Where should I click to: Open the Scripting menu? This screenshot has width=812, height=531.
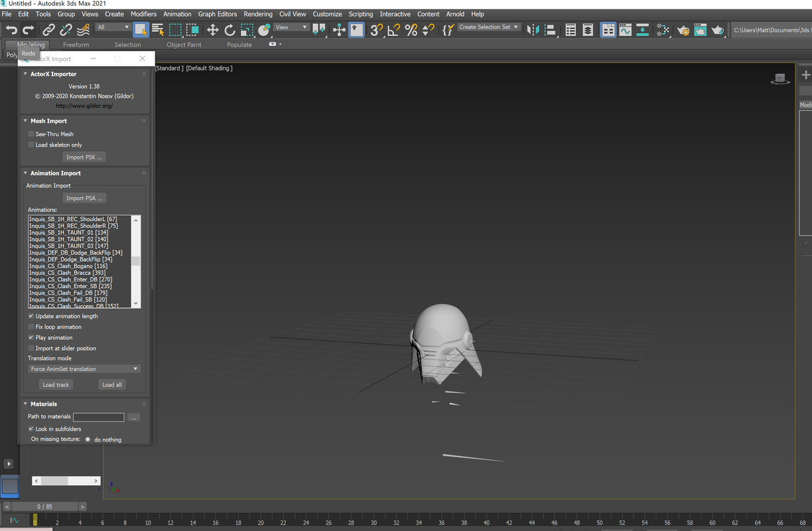pos(361,14)
